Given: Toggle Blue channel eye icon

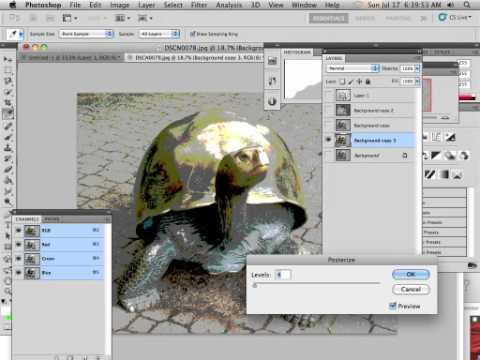Looking at the screenshot, I should 18,273.
